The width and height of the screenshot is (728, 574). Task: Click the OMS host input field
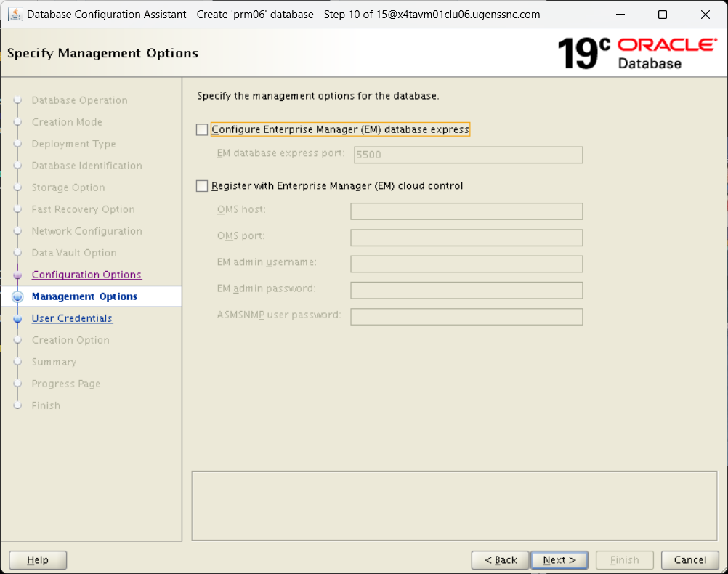coord(466,211)
